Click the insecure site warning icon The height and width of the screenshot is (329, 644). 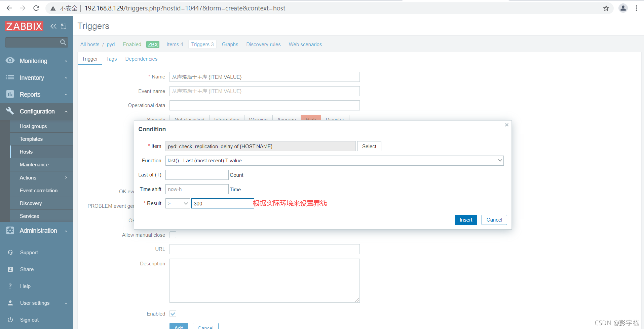[x=53, y=8]
